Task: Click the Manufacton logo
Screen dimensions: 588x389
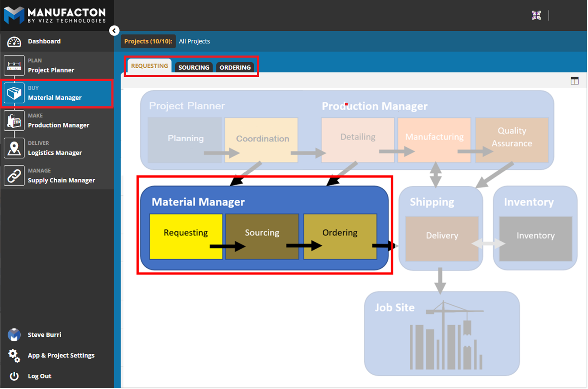Action: point(55,15)
